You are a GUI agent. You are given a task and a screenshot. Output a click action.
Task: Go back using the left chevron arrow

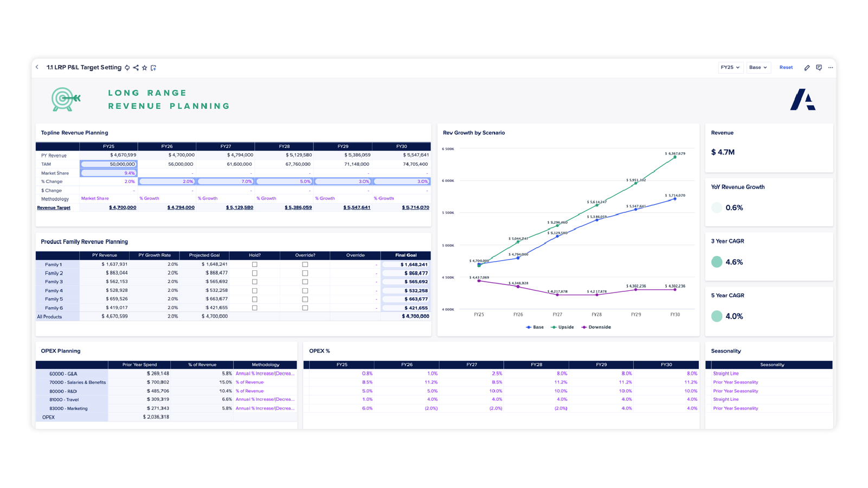37,67
